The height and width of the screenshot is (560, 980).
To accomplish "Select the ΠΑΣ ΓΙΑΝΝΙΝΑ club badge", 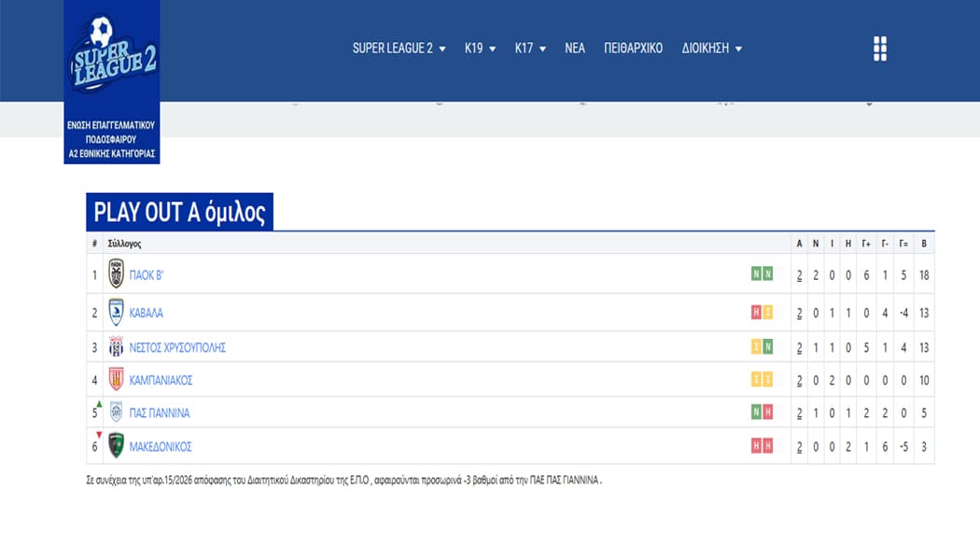I will (116, 413).
